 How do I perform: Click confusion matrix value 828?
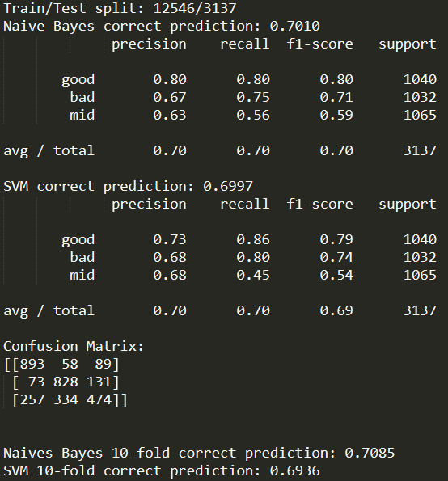[x=66, y=382]
